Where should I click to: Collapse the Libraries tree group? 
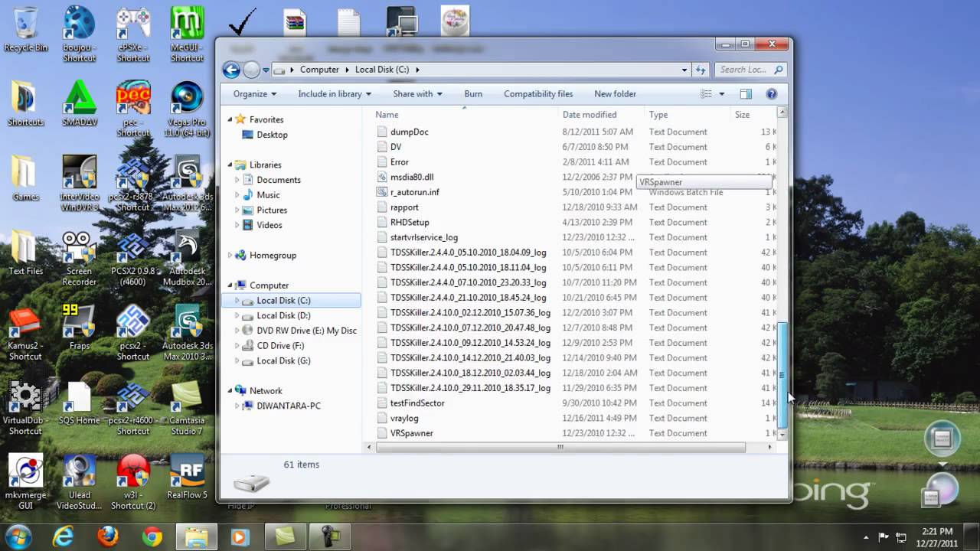(230, 165)
